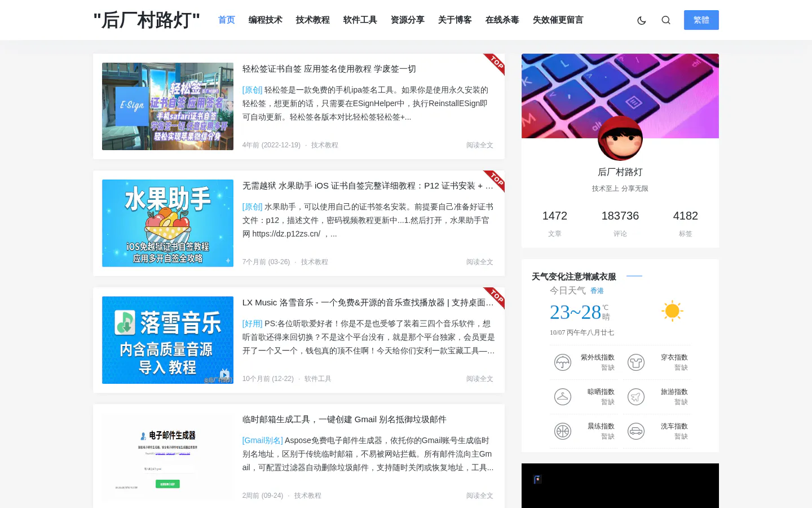Open 技术教程 category tag under 临时邮箱 post
The width and height of the screenshot is (812, 508).
[308, 496]
